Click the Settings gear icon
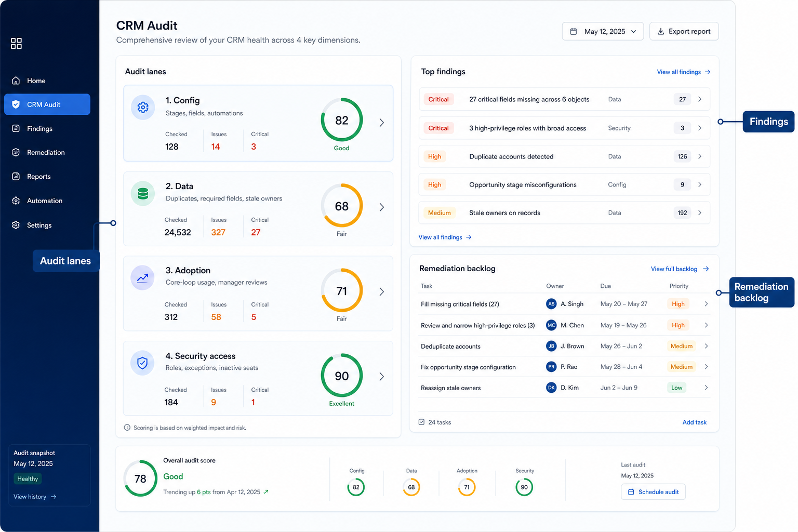The width and height of the screenshot is (798, 532). coord(16,225)
